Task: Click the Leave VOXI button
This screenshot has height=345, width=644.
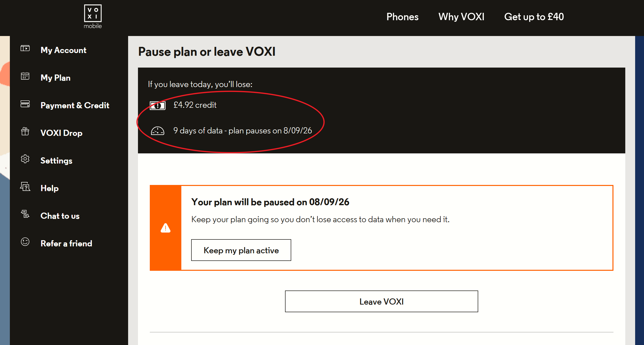Action: pos(381,301)
